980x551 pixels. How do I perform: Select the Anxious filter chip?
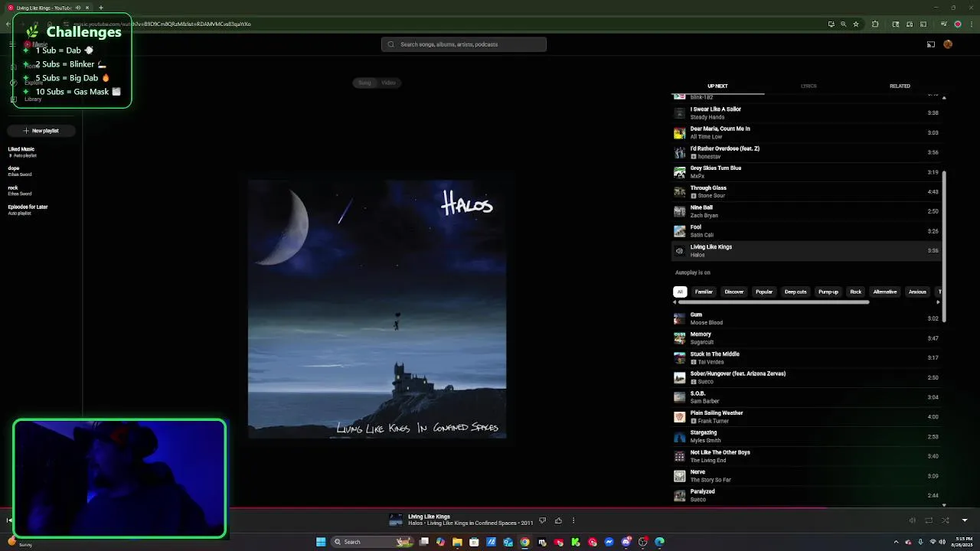click(x=917, y=292)
